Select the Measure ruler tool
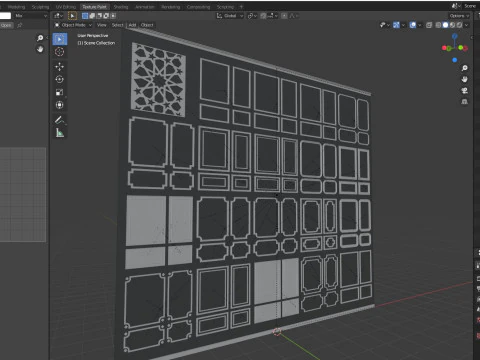The width and height of the screenshot is (480, 360). (60, 133)
